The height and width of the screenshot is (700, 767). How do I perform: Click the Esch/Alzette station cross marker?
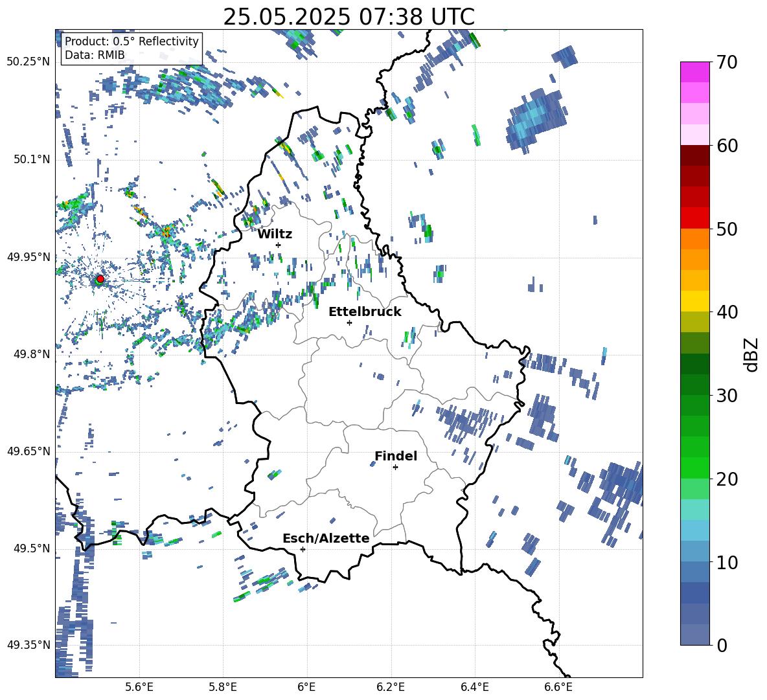[x=303, y=549]
